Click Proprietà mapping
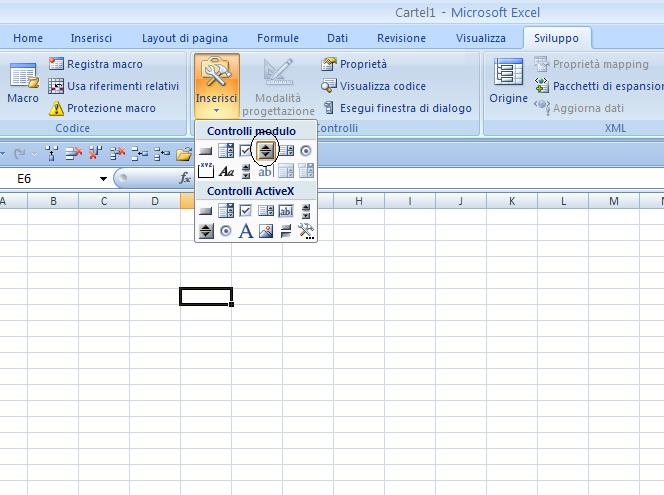This screenshot has height=495, width=664. 592,64
